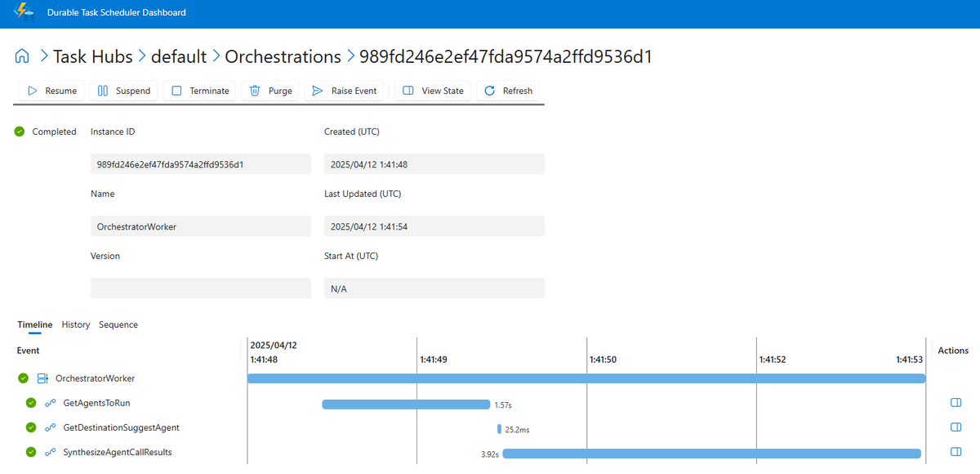Image resolution: width=980 pixels, height=474 pixels.
Task: Click the instance ID breadcrumb text
Action: [506, 56]
